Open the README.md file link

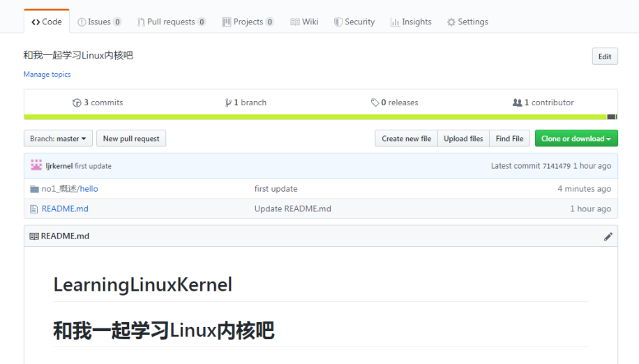[x=65, y=208]
